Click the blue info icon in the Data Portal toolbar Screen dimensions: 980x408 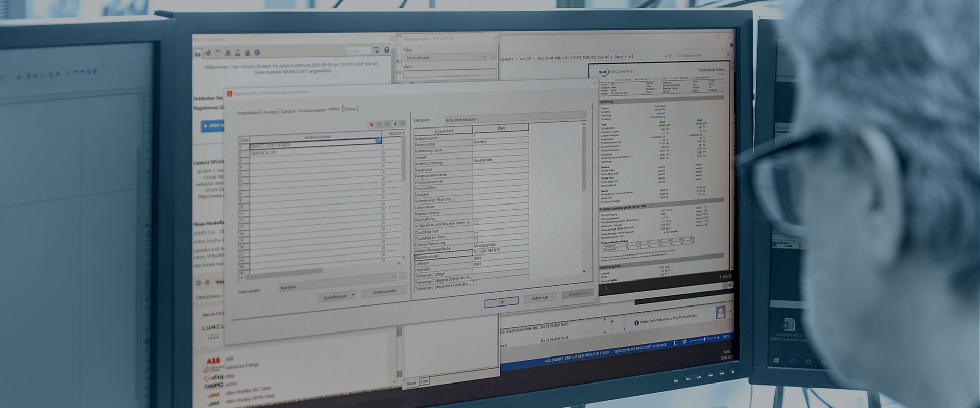257,53
